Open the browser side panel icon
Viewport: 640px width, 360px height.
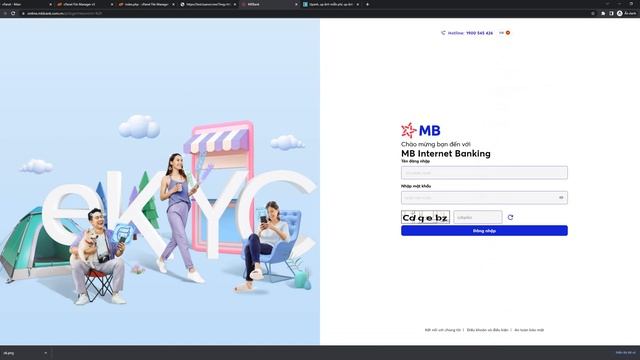[x=611, y=13]
